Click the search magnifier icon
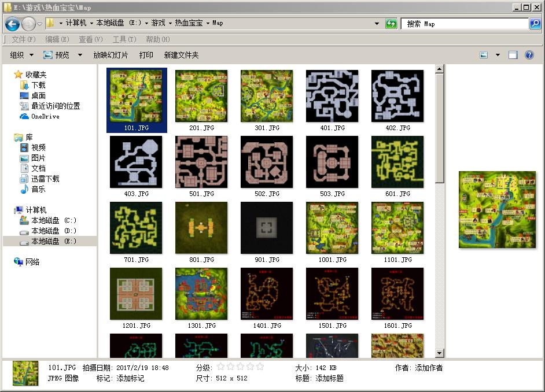Screen dimensions: 545x392 point(535,24)
